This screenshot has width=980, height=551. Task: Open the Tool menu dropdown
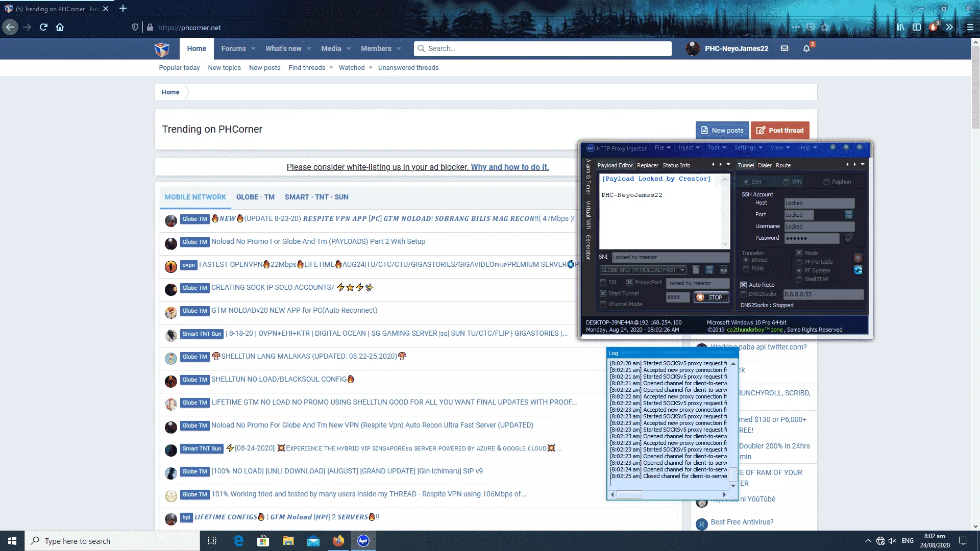(x=716, y=148)
